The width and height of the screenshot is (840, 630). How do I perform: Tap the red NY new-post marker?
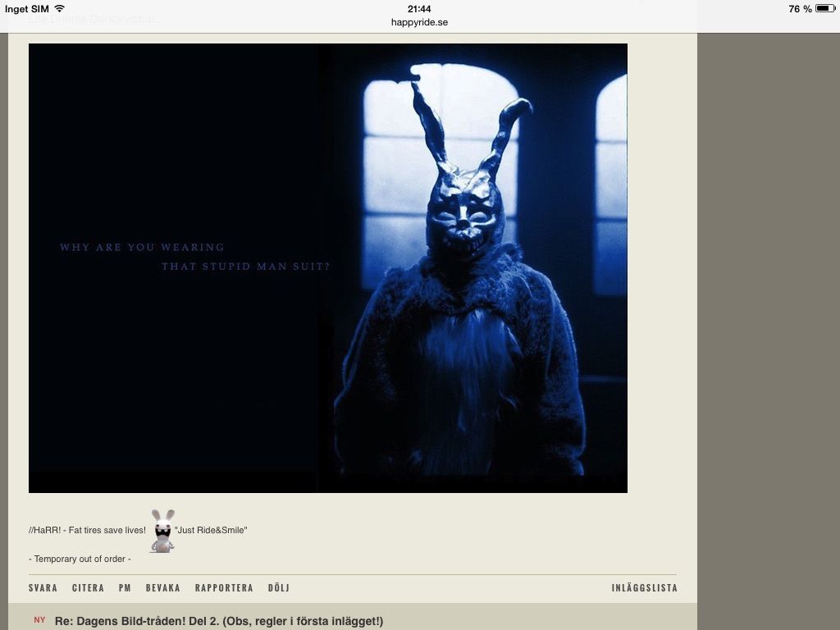click(39, 620)
